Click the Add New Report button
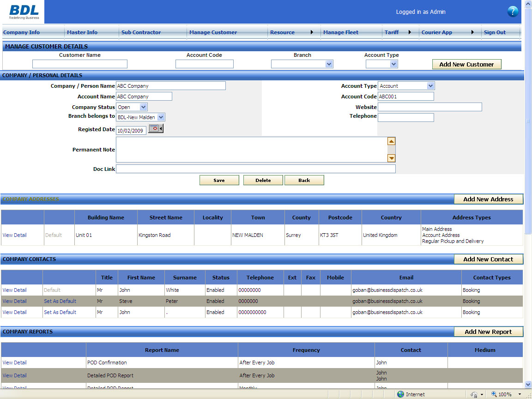This screenshot has width=532, height=399. [x=488, y=332]
